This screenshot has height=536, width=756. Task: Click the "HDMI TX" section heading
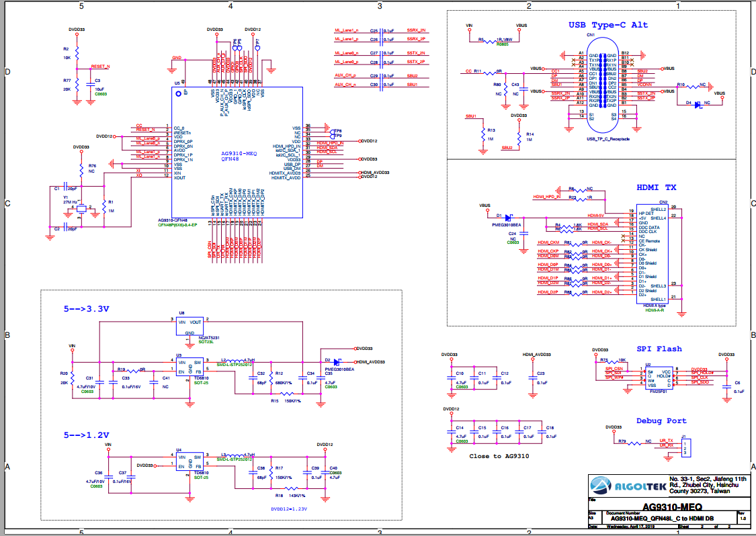click(x=656, y=187)
